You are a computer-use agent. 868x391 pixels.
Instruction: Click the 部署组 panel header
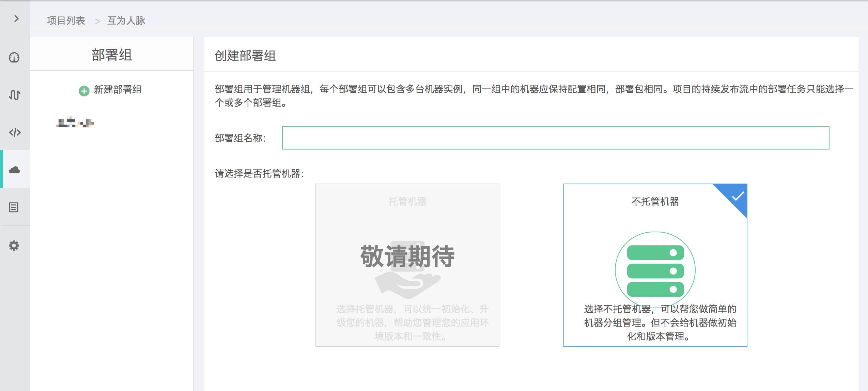[x=112, y=55]
